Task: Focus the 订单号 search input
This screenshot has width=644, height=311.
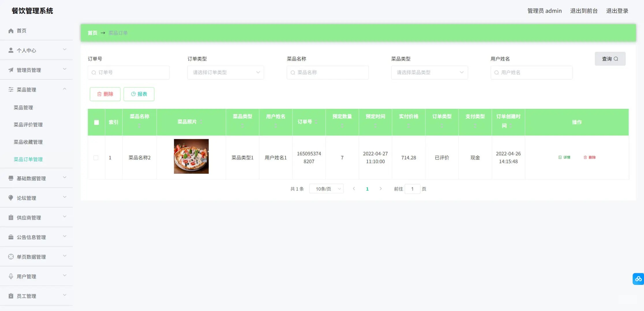Action: tap(129, 73)
